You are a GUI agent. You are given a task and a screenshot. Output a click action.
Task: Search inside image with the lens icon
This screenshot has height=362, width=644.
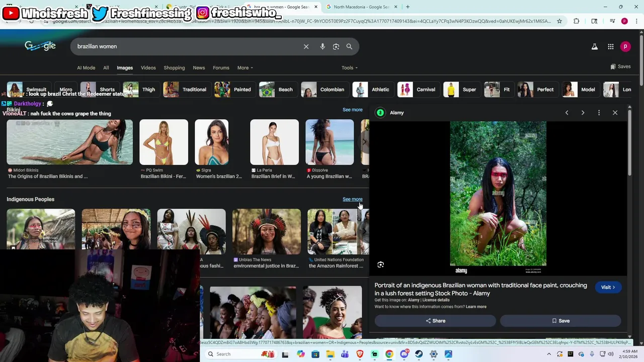[381, 264]
